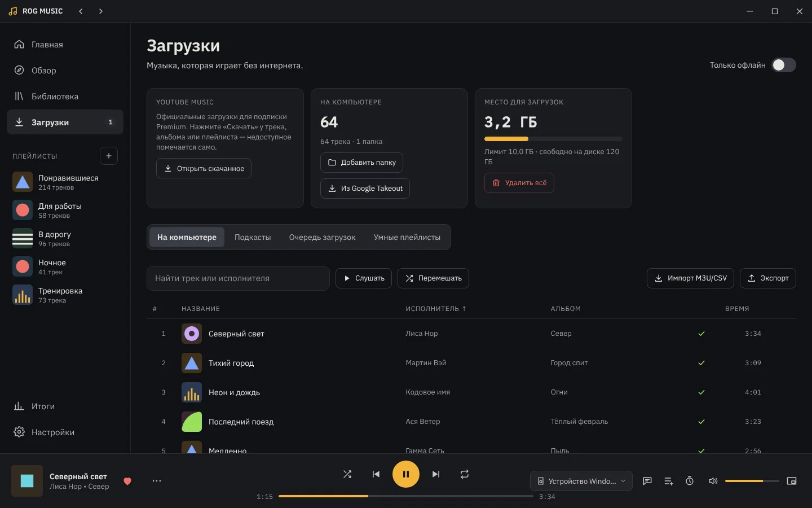
Task: Mute the volume speaker icon
Action: pyautogui.click(x=713, y=481)
